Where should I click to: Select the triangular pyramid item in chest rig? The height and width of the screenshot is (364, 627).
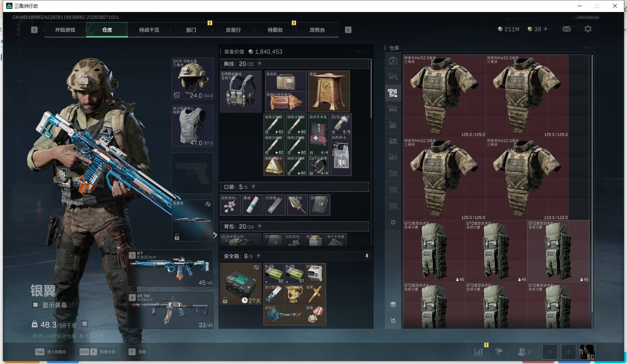(x=274, y=166)
